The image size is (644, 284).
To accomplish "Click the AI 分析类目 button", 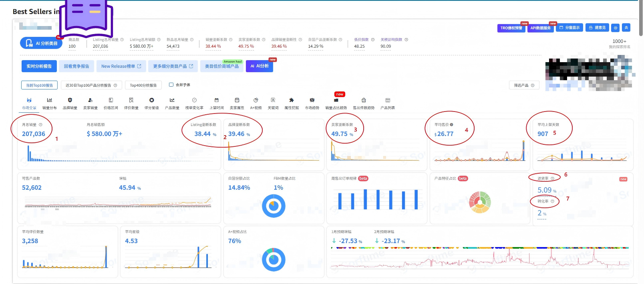I will [x=41, y=43].
